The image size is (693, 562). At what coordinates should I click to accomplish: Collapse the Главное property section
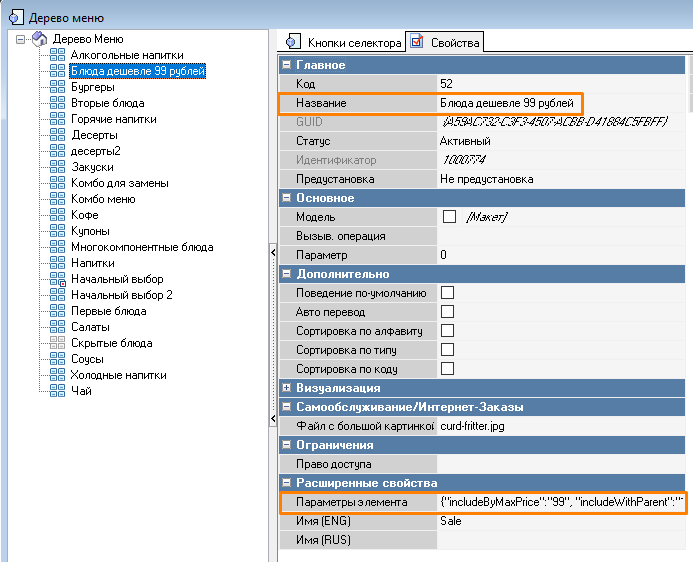(288, 65)
